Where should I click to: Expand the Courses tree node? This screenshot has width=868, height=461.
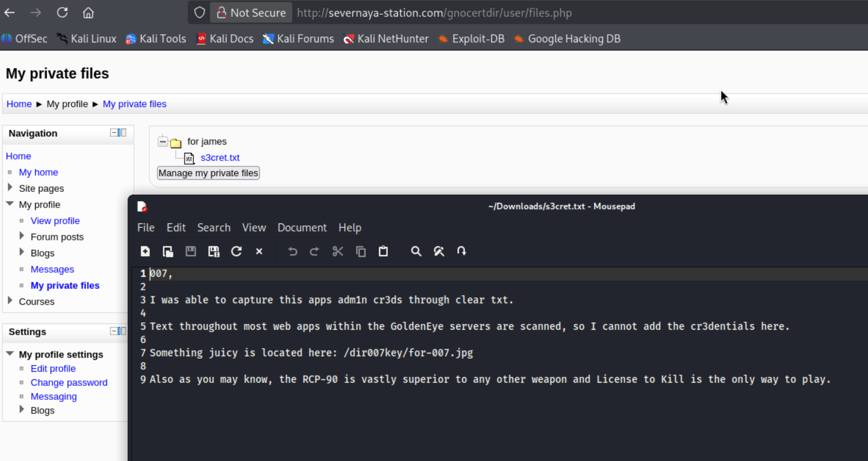click(9, 300)
